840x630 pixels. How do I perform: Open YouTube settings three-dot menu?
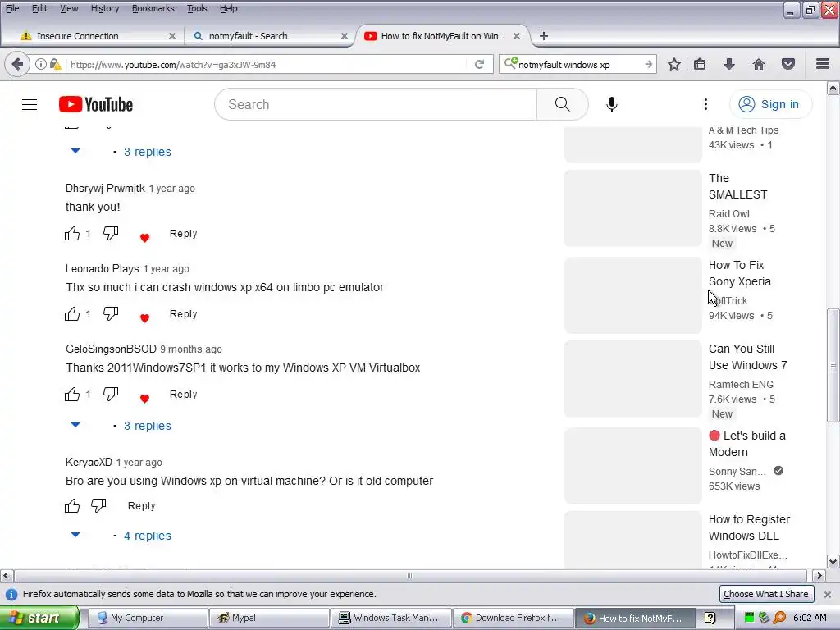pos(705,104)
